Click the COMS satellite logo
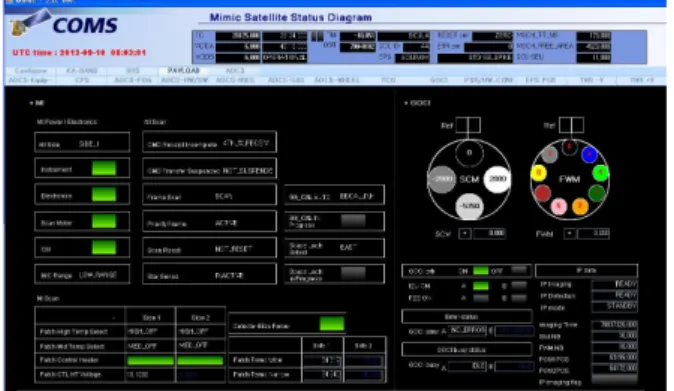Screen dimensions: 674x391 pyautogui.click(x=64, y=24)
